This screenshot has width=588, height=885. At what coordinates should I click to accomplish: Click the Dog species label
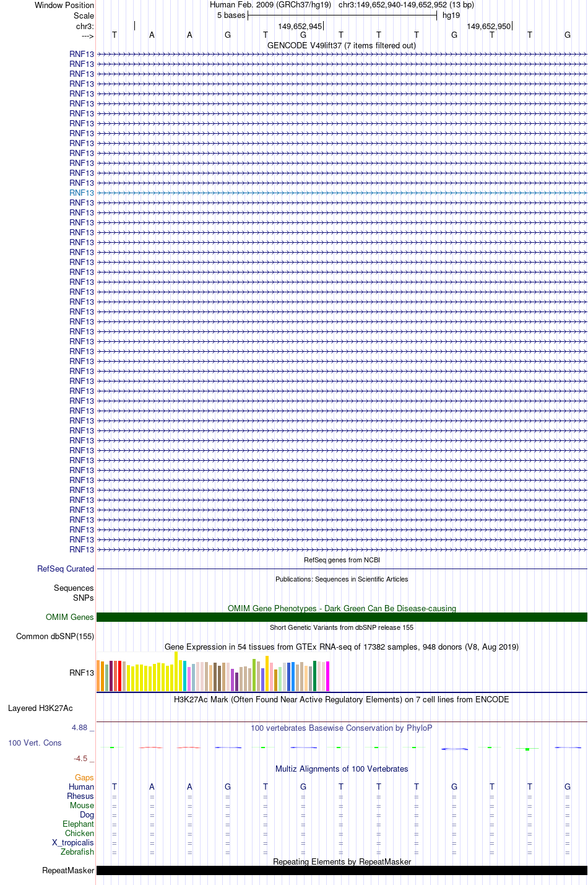(87, 814)
